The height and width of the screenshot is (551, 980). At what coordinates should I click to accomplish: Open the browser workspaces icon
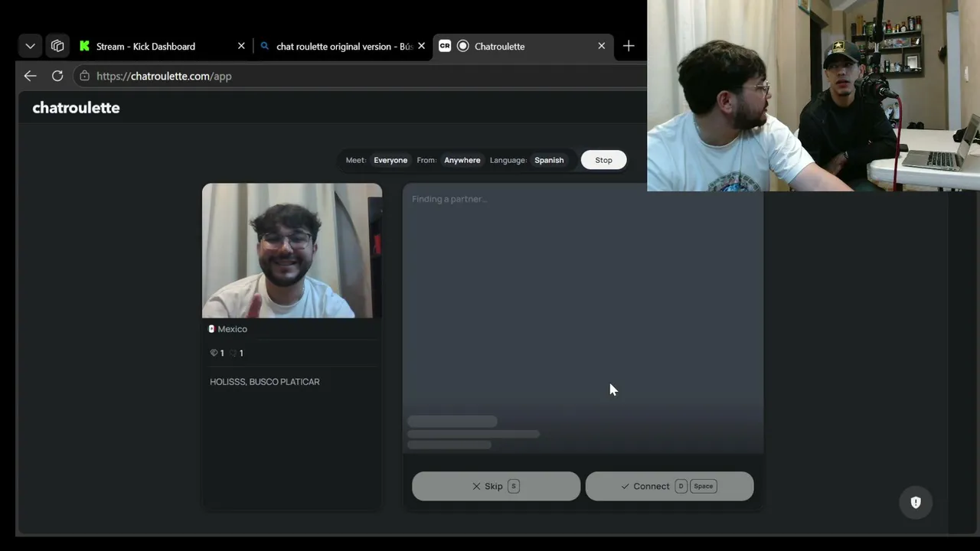click(x=57, y=46)
